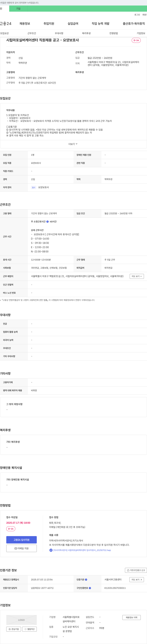Click the shift text D - 07:00~16:00
The width and height of the screenshot is (147, 644).
[x=40, y=238]
